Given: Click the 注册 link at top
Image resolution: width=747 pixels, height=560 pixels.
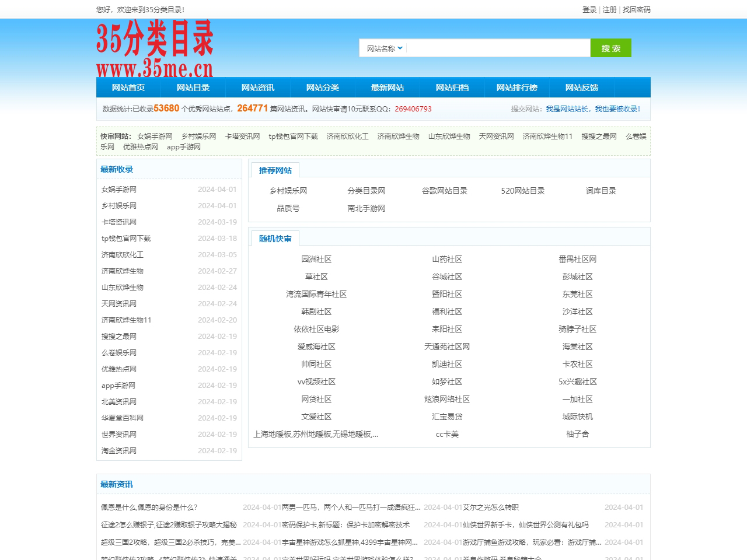Looking at the screenshot, I should (x=609, y=10).
